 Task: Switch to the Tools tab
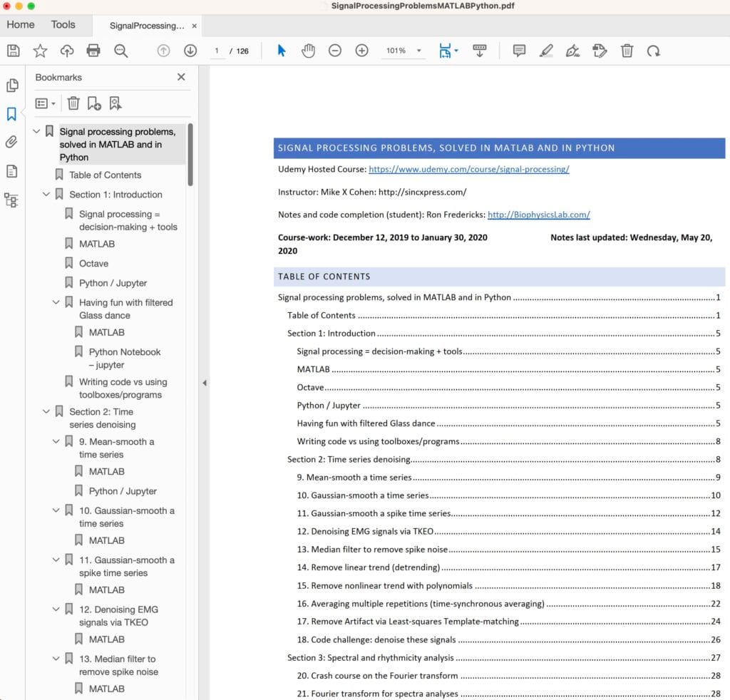click(63, 24)
